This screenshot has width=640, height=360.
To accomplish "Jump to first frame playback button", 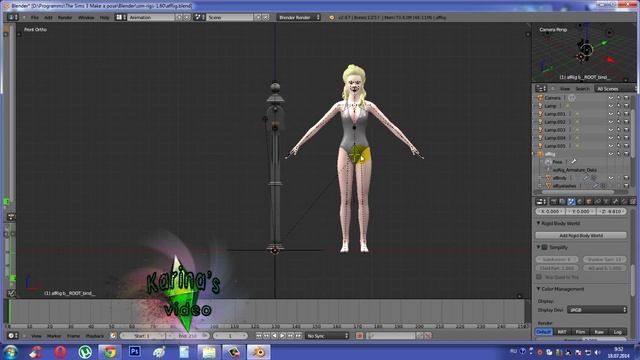I will click(x=258, y=336).
